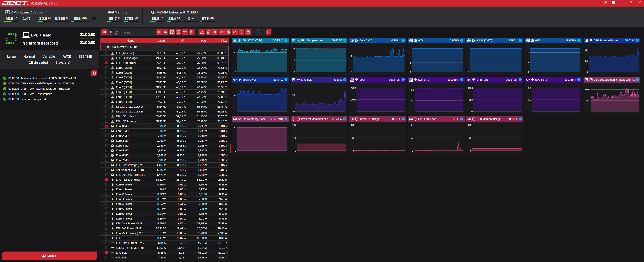
Task: Toggle the load usage sensor filter icon
Action: coord(241,32)
